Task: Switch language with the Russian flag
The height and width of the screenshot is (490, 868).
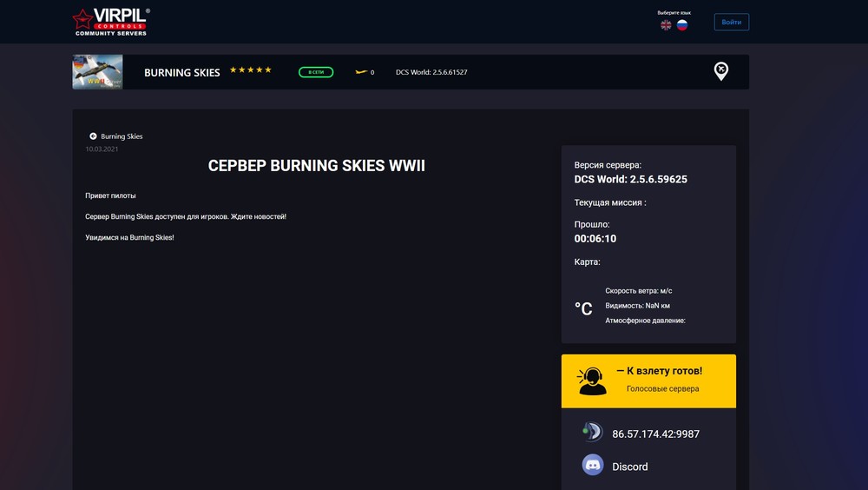Action: (682, 25)
